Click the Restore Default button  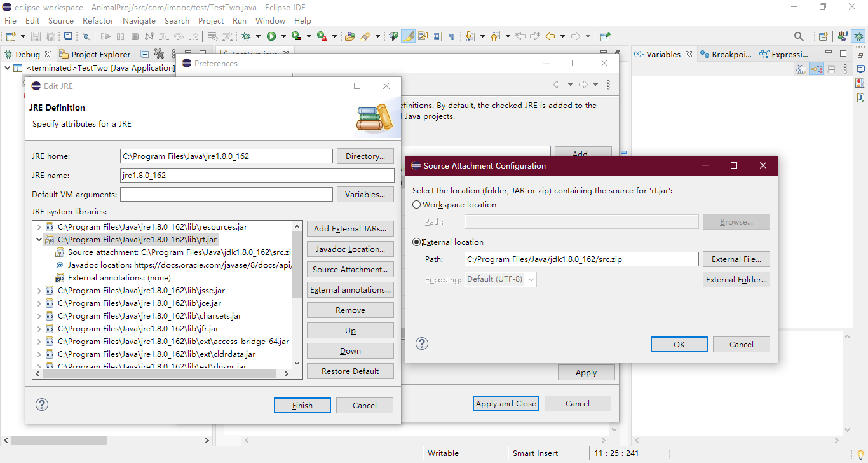pyautogui.click(x=350, y=371)
